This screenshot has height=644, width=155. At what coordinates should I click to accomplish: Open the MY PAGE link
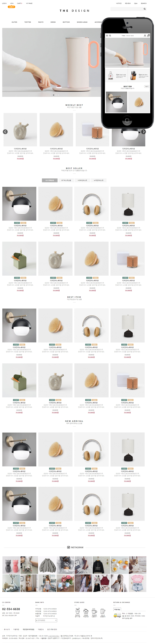tap(29, 4)
